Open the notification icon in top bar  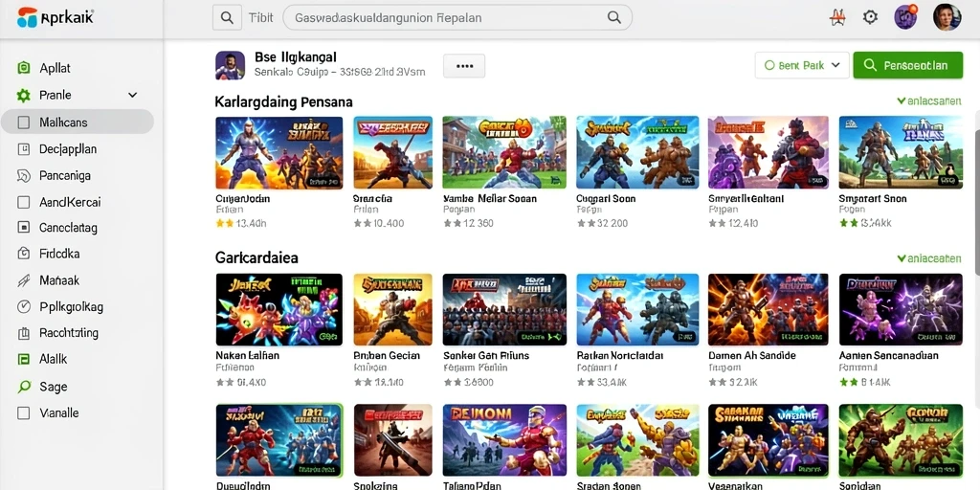(x=836, y=17)
